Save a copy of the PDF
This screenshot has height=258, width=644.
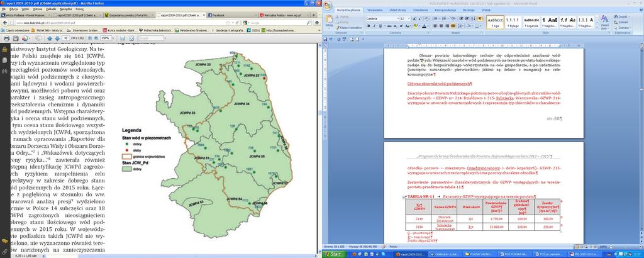16,38
